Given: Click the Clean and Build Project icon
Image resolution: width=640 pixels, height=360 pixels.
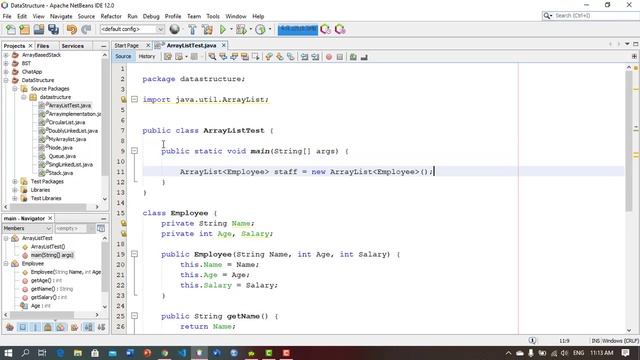Looking at the screenshot, I should [x=207, y=29].
